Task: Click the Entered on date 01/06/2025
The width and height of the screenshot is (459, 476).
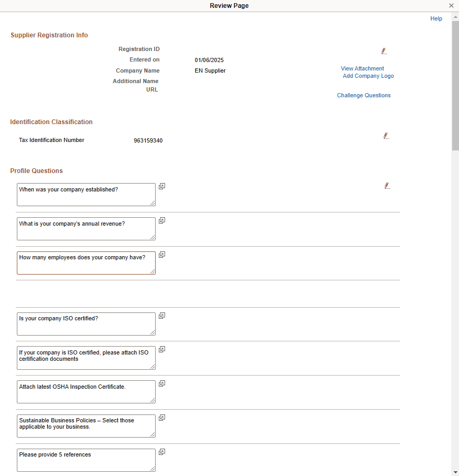Action: (x=209, y=60)
